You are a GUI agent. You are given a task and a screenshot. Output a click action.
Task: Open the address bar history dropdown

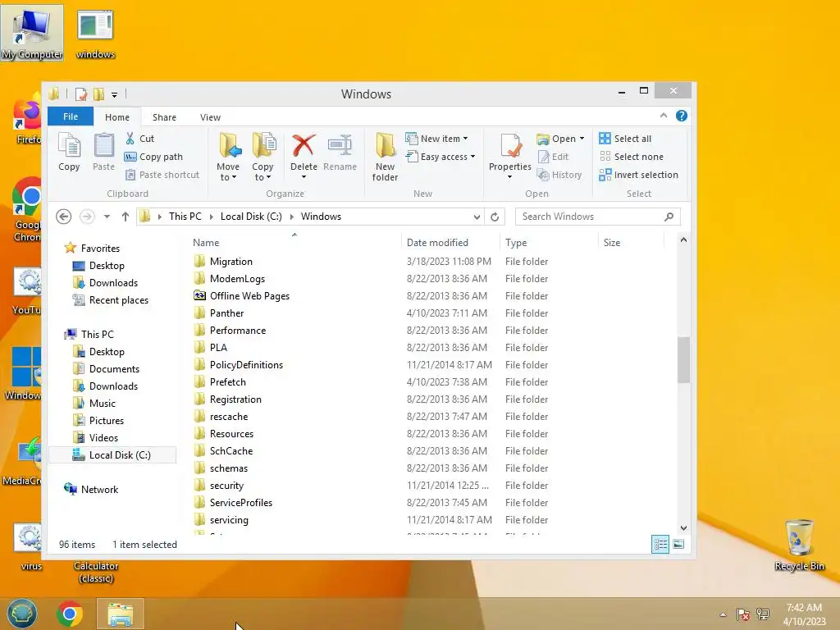tap(477, 217)
